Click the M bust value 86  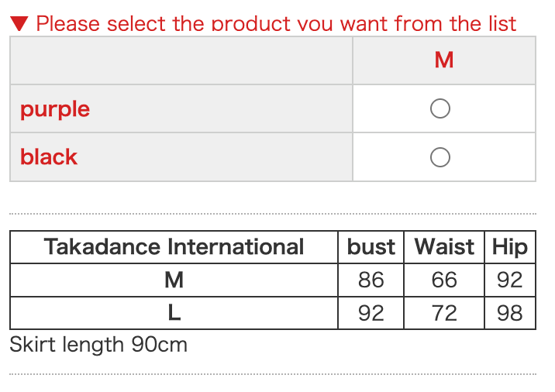click(371, 280)
